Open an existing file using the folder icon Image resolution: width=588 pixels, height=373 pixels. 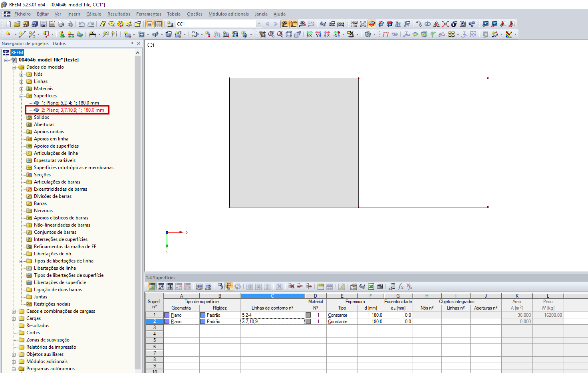[17, 24]
